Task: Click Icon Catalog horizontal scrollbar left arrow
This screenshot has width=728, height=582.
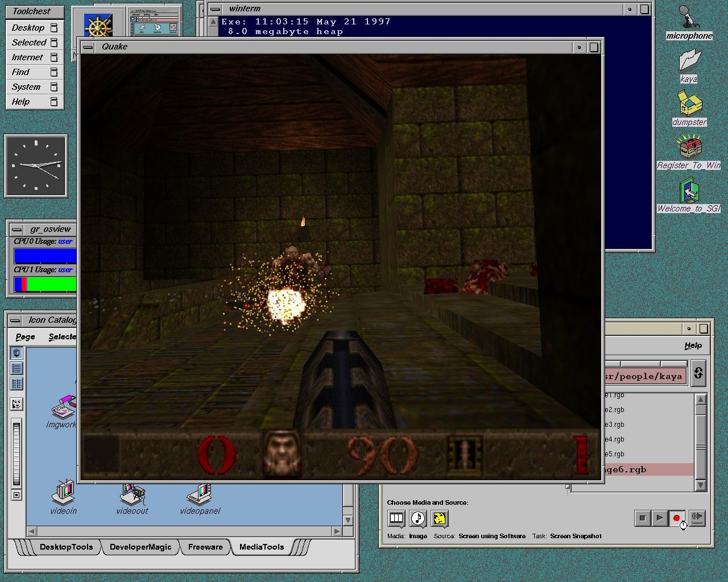Action: tap(32, 531)
